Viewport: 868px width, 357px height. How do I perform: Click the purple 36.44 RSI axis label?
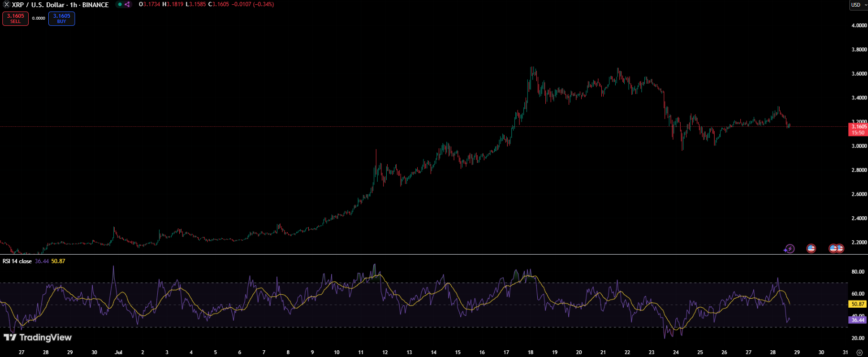858,320
